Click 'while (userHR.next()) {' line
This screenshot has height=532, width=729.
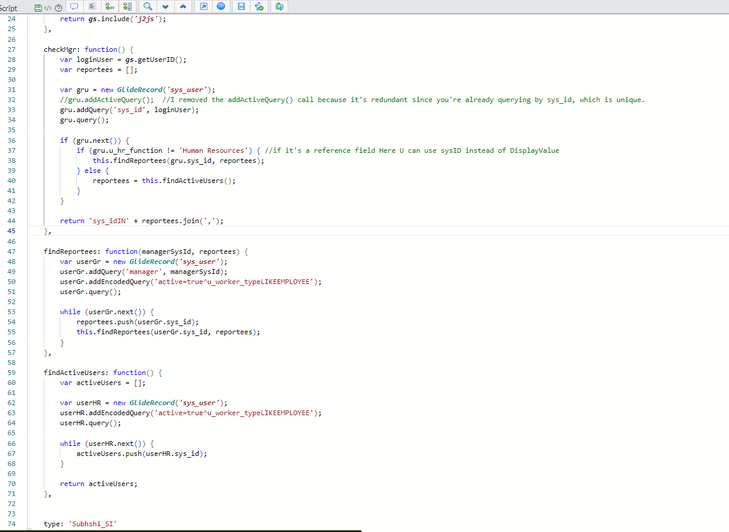(x=107, y=444)
